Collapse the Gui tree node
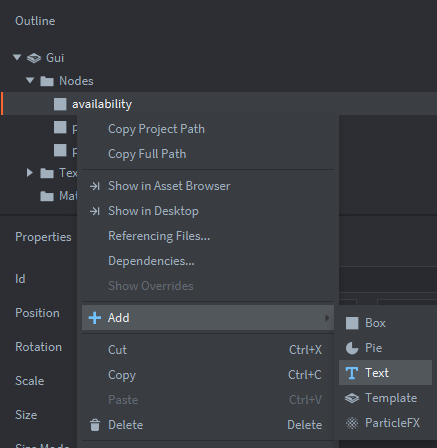 [x=17, y=57]
